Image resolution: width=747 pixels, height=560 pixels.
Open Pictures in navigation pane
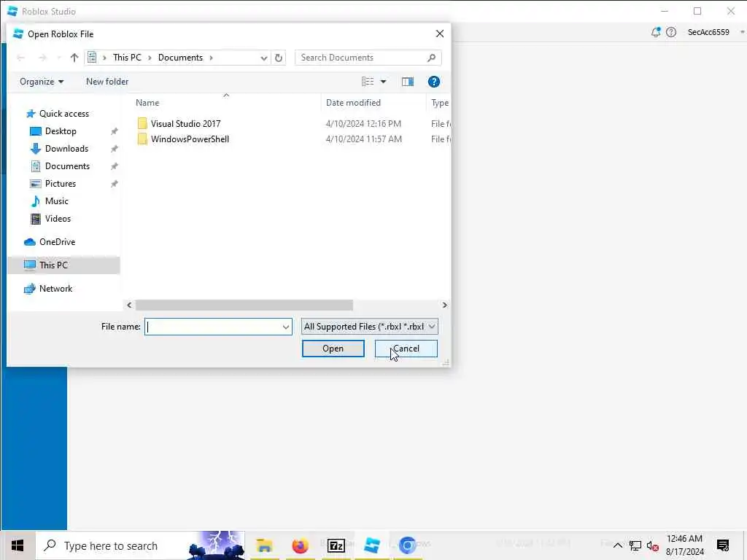(61, 184)
